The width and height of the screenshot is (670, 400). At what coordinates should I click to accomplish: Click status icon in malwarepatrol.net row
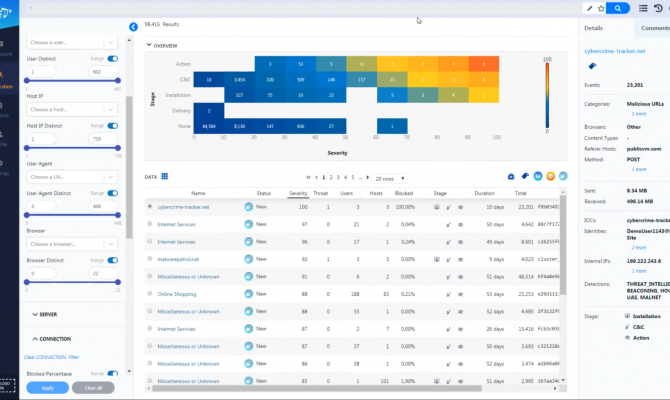[248, 259]
